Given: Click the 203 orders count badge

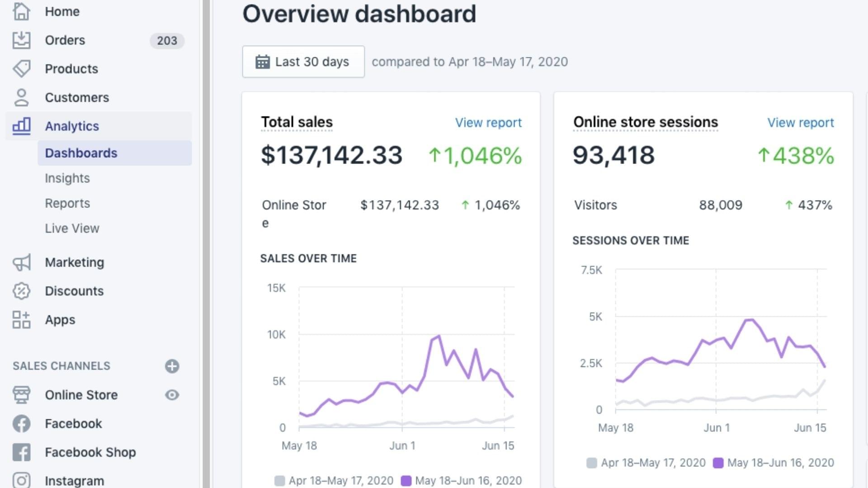Looking at the screenshot, I should (167, 41).
